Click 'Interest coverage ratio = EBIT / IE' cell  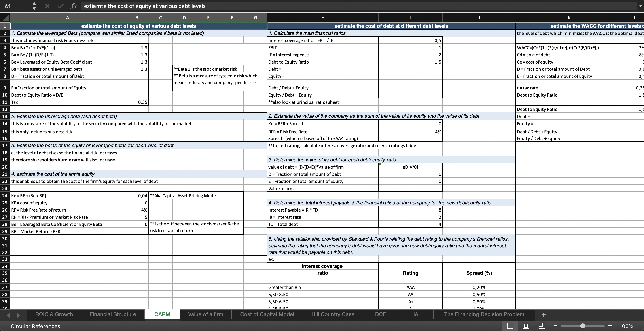(323, 40)
